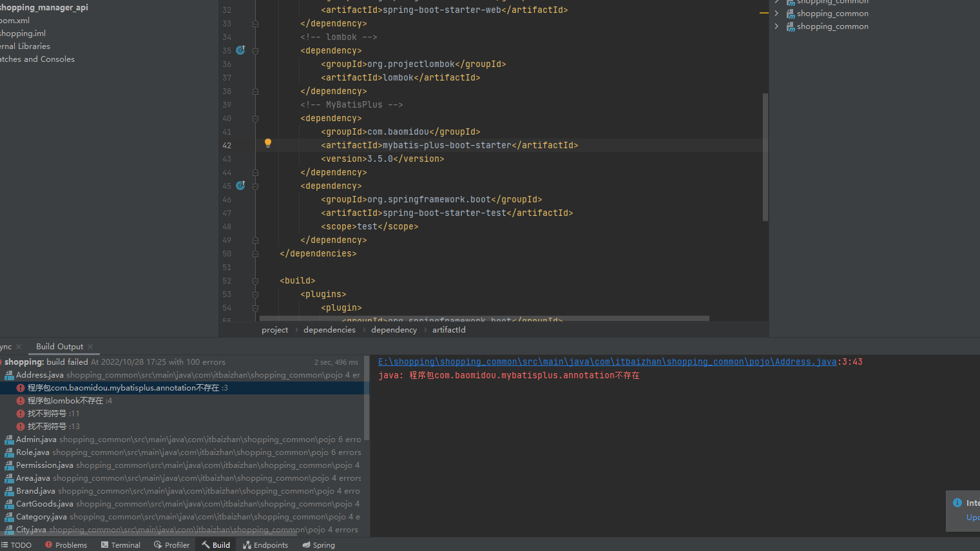This screenshot has height=551, width=980.
Task: Select the Address.java build error node
Action: point(180,375)
